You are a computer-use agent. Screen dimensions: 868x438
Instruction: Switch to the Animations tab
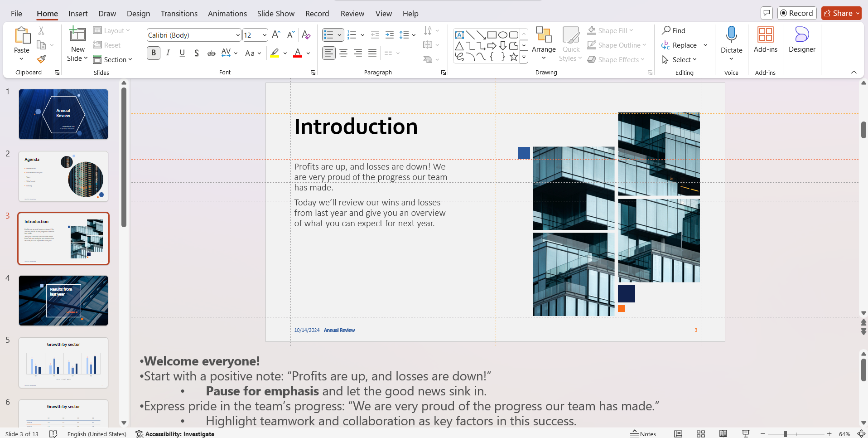click(227, 14)
